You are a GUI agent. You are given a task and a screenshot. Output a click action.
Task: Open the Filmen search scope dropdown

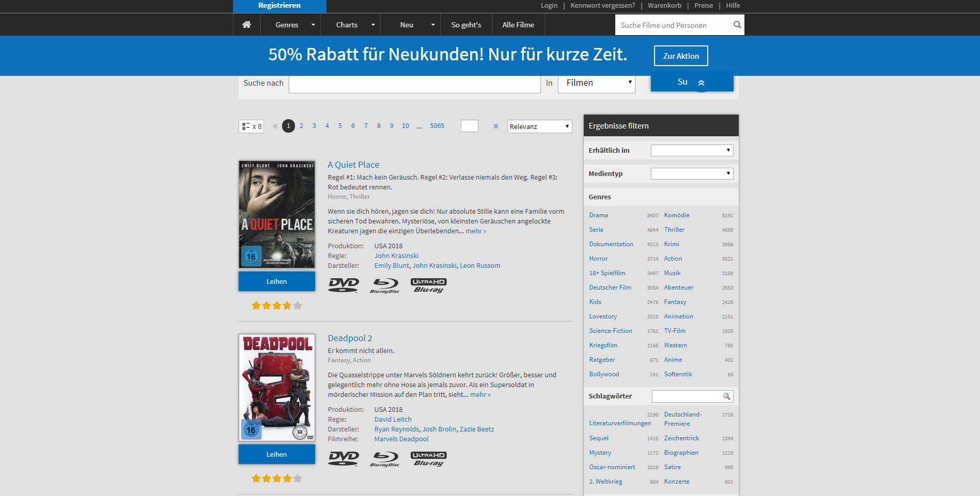coord(597,83)
